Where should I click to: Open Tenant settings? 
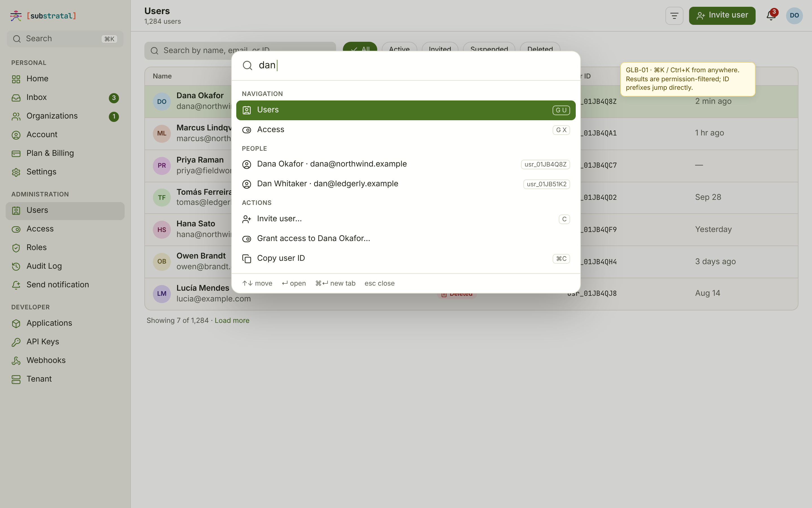[x=65, y=379]
